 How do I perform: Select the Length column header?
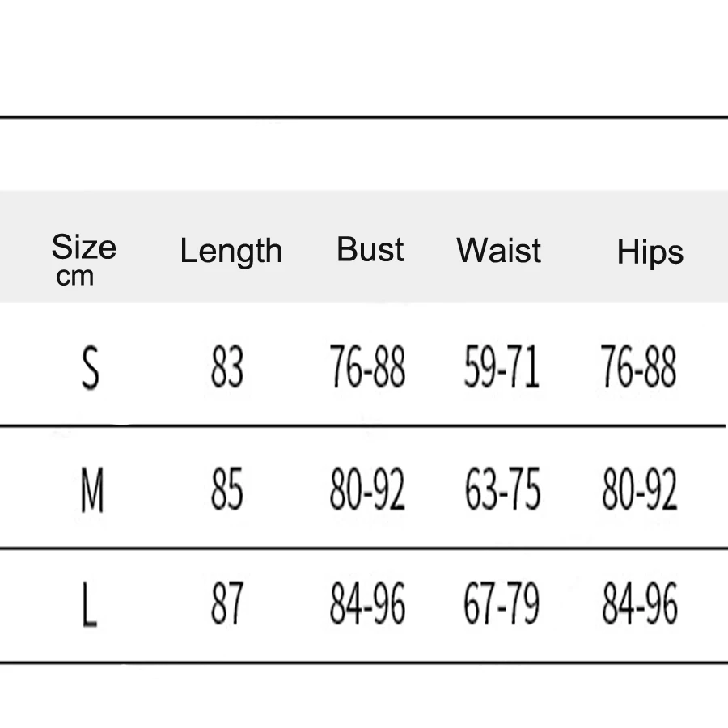[x=231, y=252]
